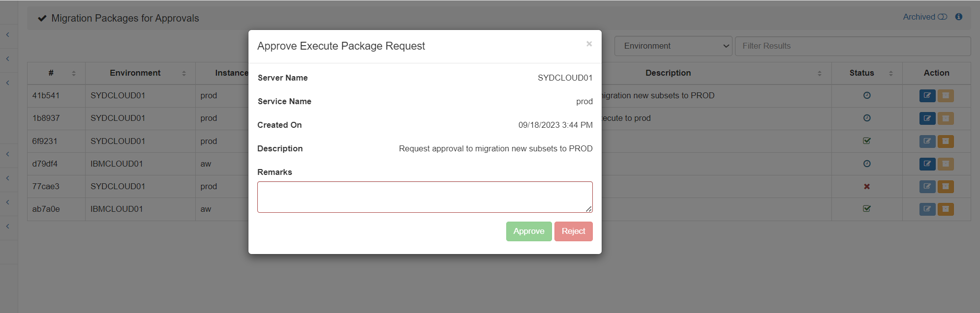Screen dimensions: 980x313
Task: Click the clock status icon for 1b8937
Action: [866, 118]
